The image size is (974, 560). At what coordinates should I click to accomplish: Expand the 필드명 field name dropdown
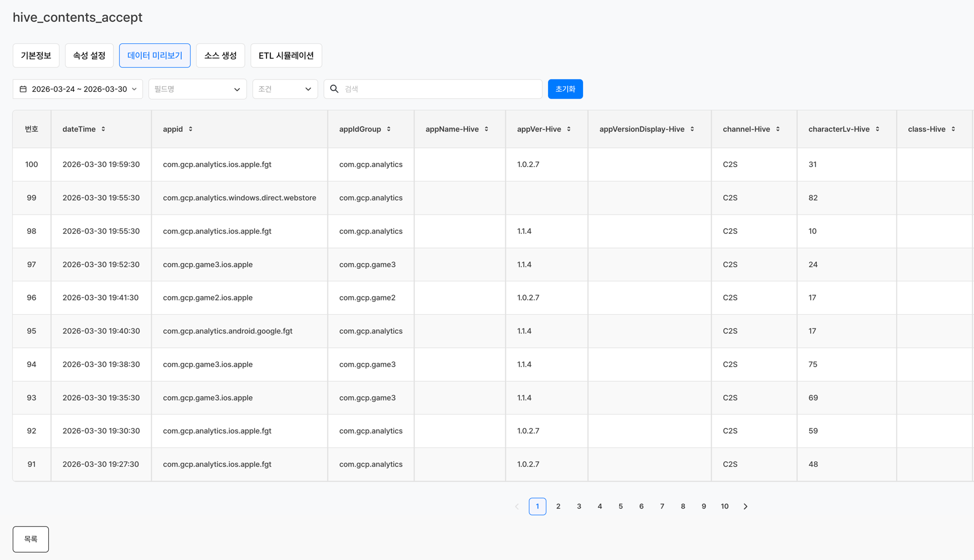(197, 89)
